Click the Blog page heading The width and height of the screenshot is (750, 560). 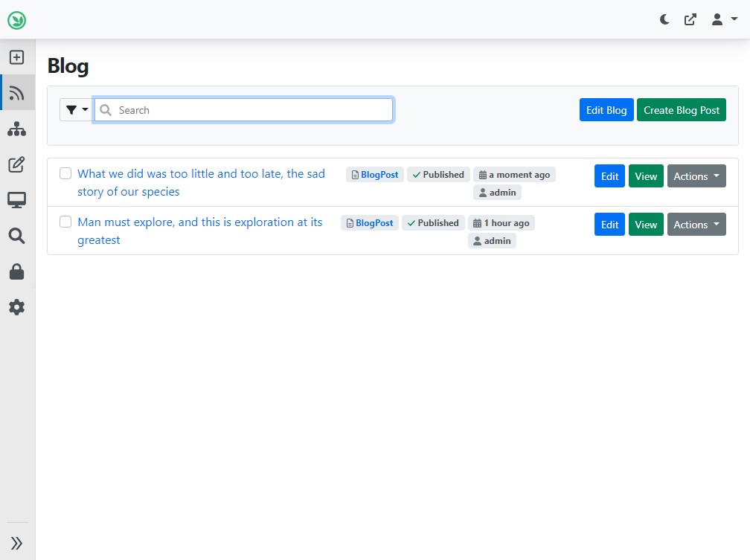(x=68, y=66)
